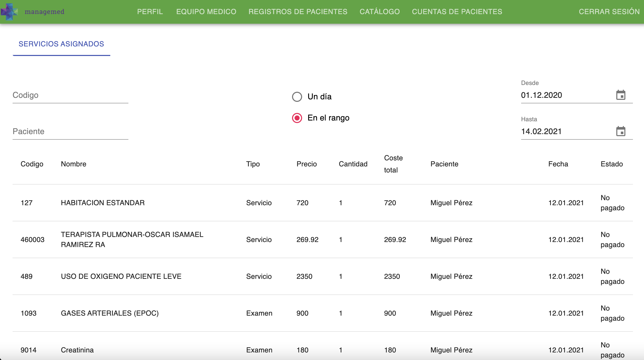Open the Perfil menu item
The image size is (644, 360).
click(x=150, y=12)
